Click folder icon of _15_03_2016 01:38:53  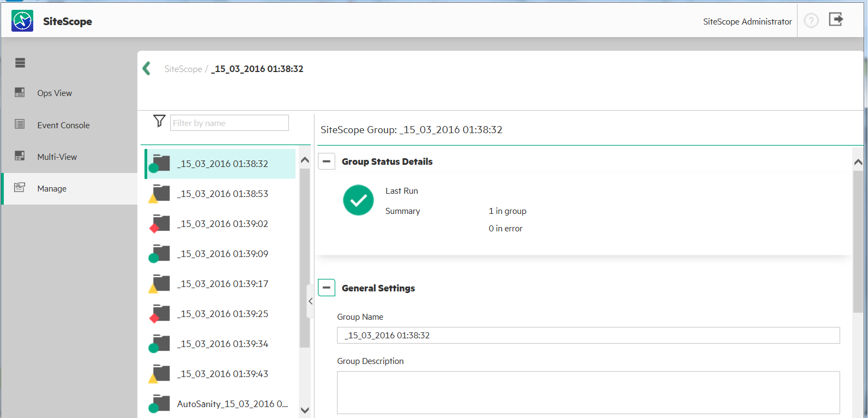[x=160, y=193]
